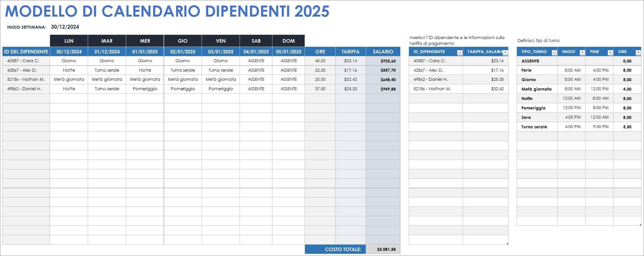This screenshot has height=256, width=644.
Task: Click the 04/01/2025 date header cell
Action: (x=256, y=51)
